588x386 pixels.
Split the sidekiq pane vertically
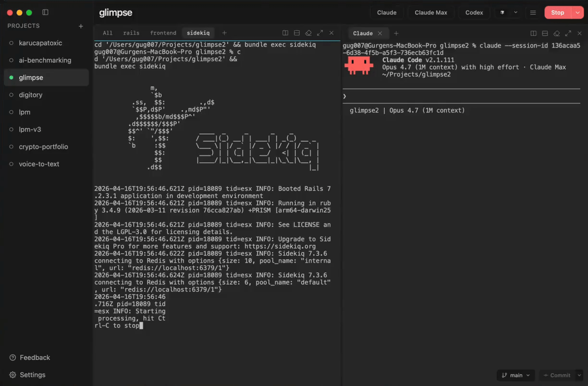285,33
